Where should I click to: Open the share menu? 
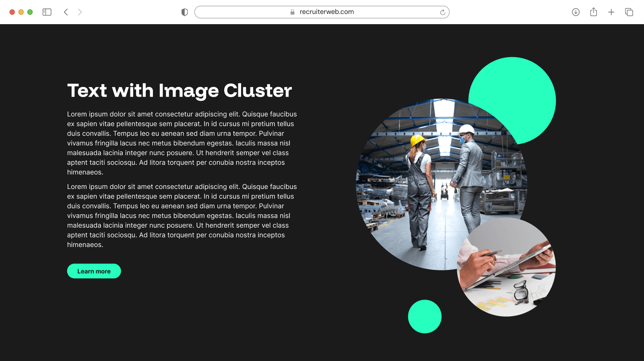[593, 12]
